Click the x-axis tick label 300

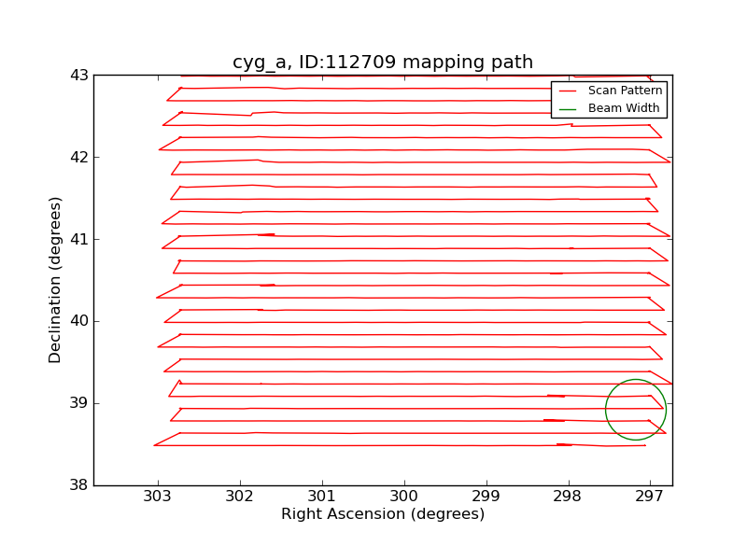point(404,497)
